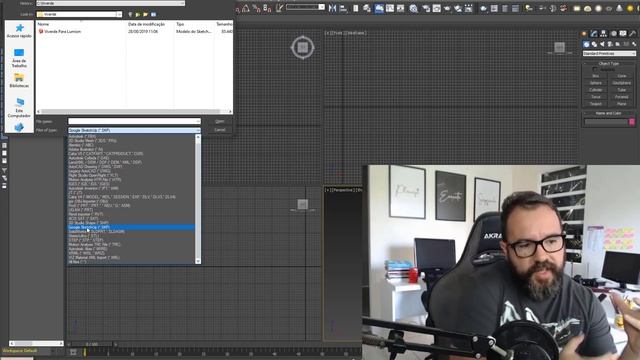Screen dimensions: 640x360
Task: Click the ViewCube ring in top-left viewport
Action: [302, 48]
